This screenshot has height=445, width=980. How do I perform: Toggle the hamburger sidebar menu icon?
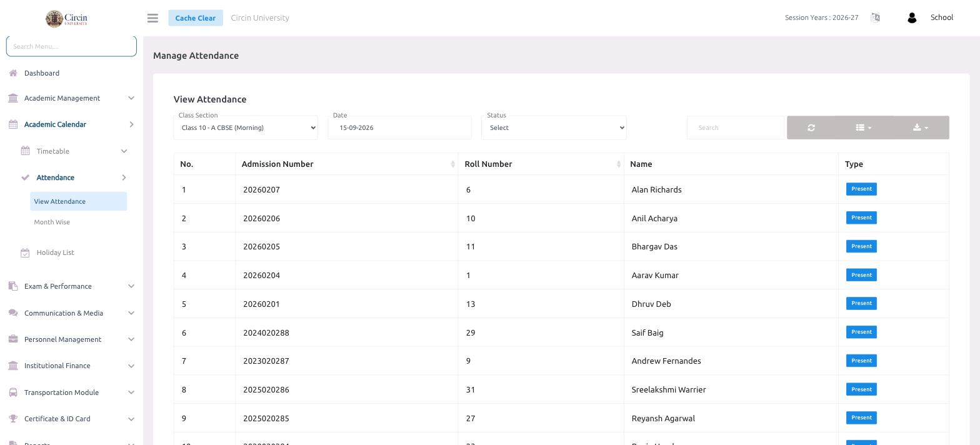point(152,18)
